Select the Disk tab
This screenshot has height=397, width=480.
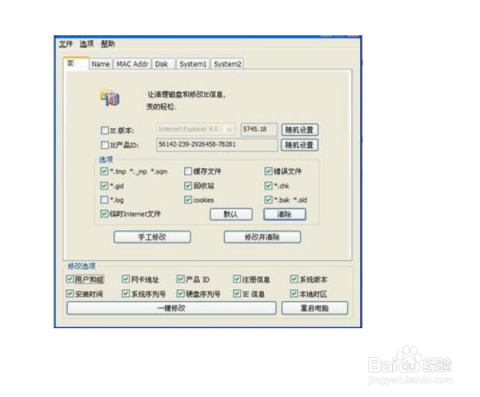pos(163,64)
